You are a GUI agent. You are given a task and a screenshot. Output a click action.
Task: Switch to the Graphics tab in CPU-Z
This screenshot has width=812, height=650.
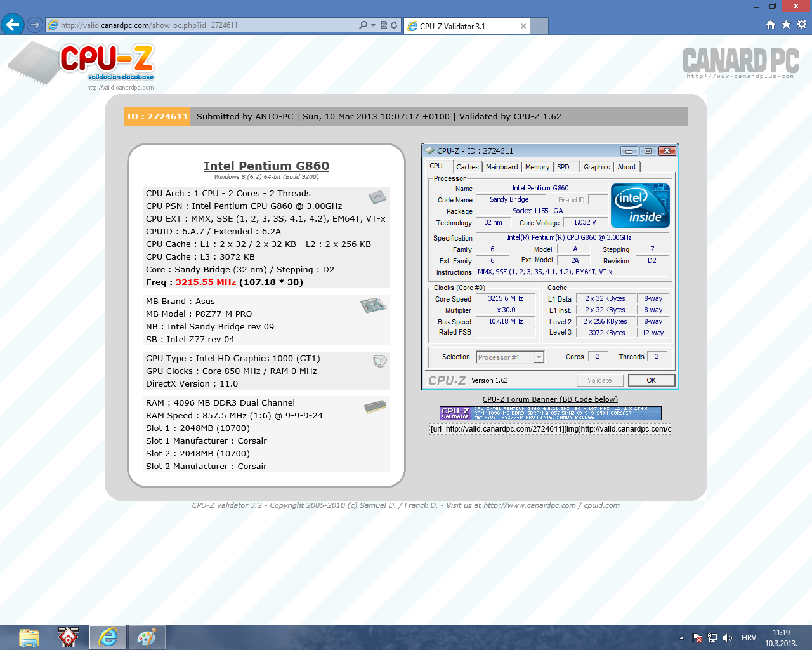pyautogui.click(x=597, y=167)
